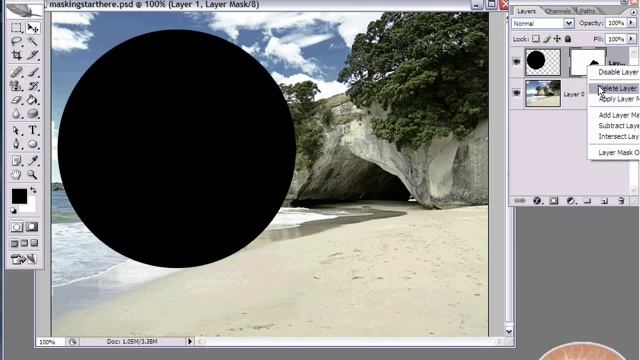Image resolution: width=640 pixels, height=360 pixels.
Task: Select the Rectangular Marquee tool
Action: click(x=16, y=28)
